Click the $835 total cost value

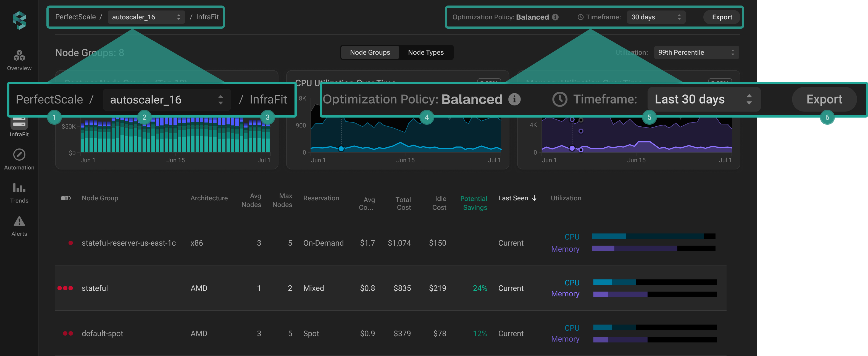coord(402,288)
